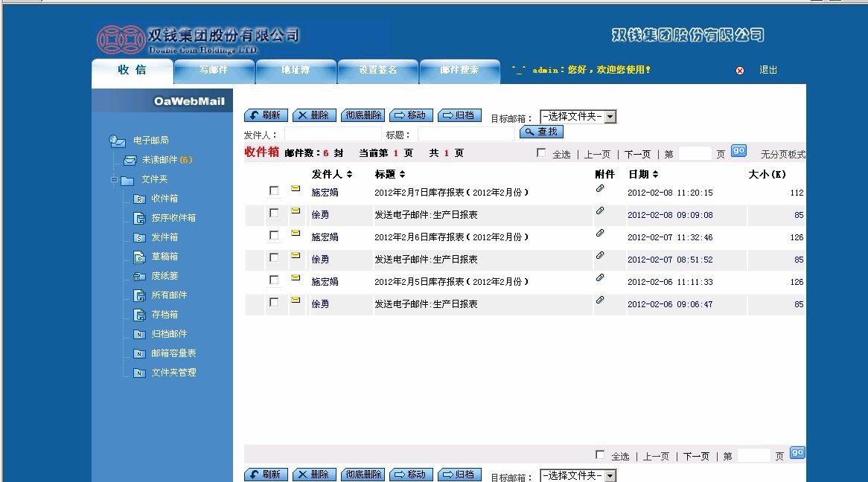Click the red logout X icon
This screenshot has height=482, width=868.
pyautogui.click(x=739, y=70)
